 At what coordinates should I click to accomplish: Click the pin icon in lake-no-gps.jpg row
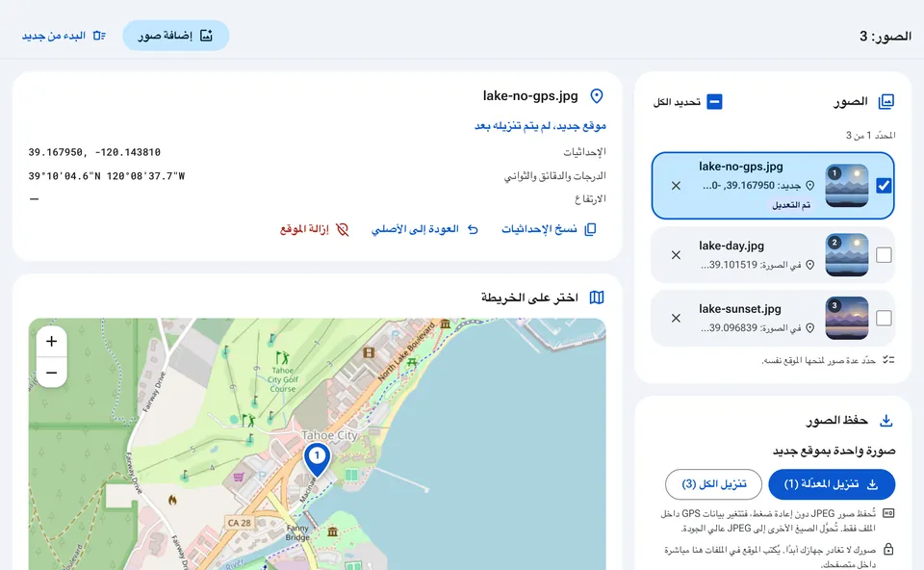[810, 186]
